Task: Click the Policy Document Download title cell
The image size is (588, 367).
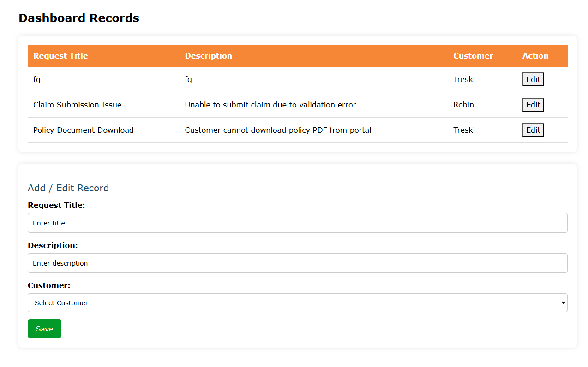Action: (x=83, y=130)
